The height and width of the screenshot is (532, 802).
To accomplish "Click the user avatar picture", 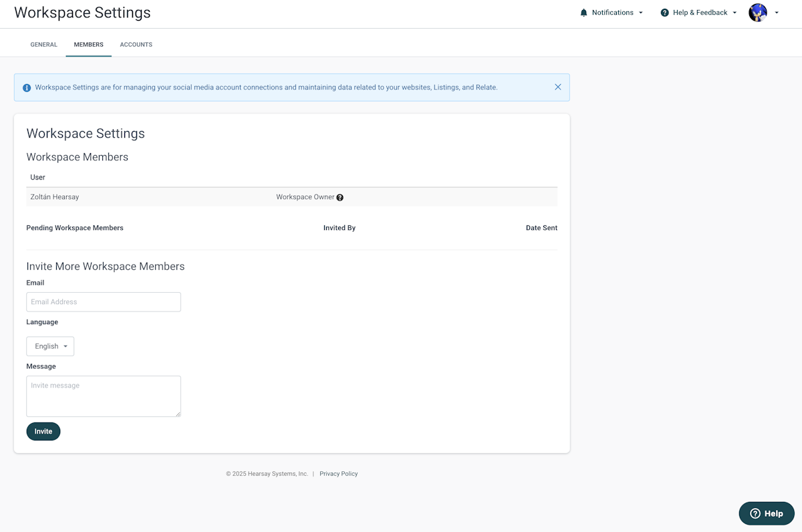I will (x=758, y=13).
